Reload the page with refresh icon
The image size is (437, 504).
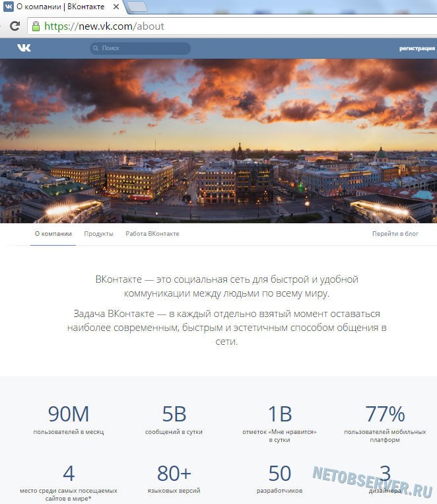click(15, 26)
